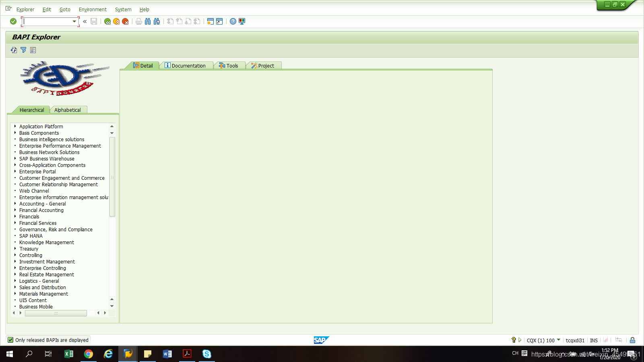Click the Enter (green checkmark) icon
Viewport: 644px width, 362px height.
click(x=13, y=21)
